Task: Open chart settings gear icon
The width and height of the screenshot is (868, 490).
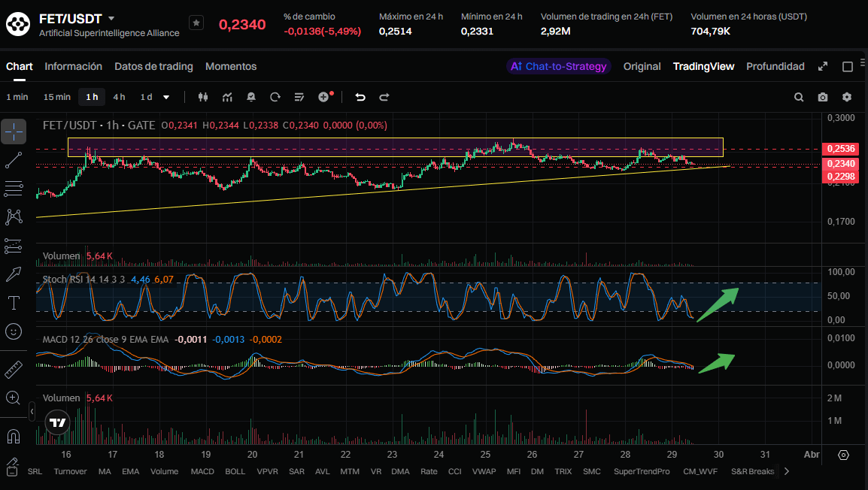Action: (x=847, y=97)
